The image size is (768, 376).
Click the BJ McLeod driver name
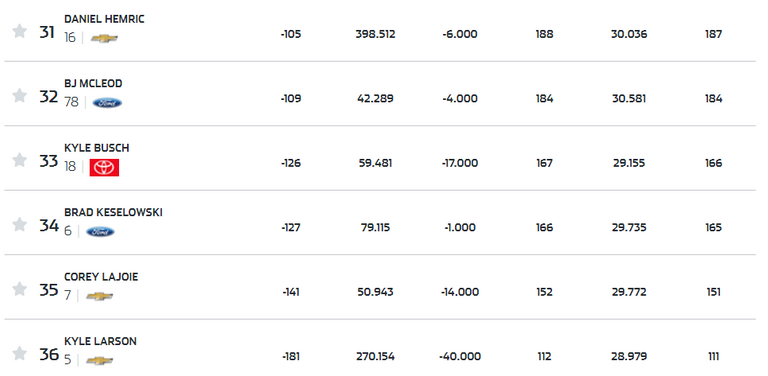(93, 84)
